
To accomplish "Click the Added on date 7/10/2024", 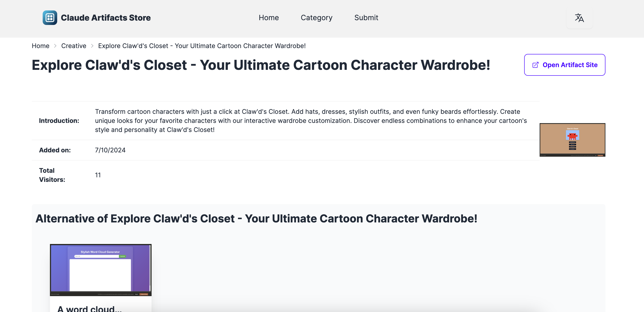I will [110, 150].
